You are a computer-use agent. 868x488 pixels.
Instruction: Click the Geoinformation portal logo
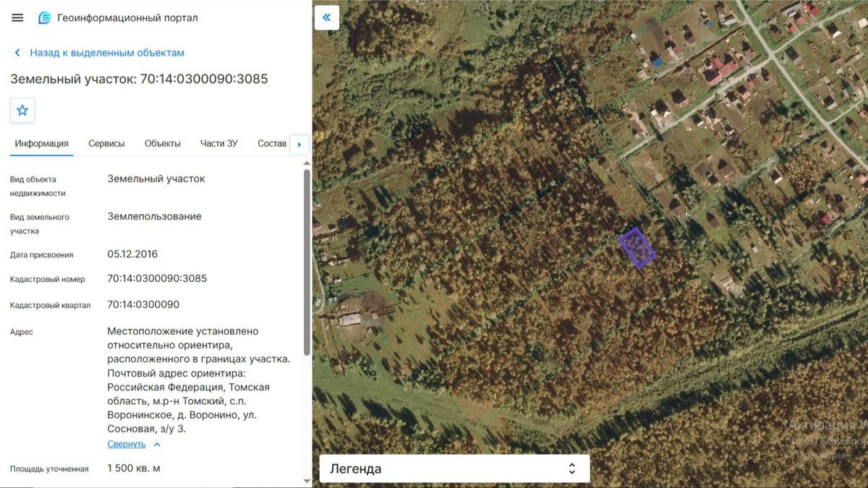45,17
